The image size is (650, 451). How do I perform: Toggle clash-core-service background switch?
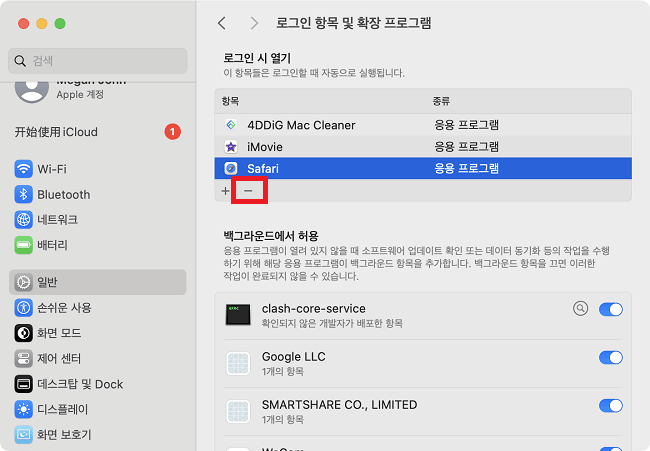point(611,309)
